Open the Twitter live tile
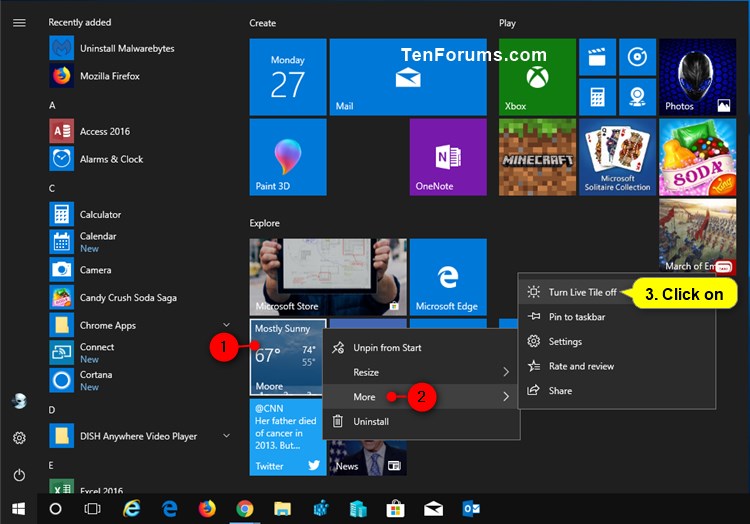 pos(288,437)
